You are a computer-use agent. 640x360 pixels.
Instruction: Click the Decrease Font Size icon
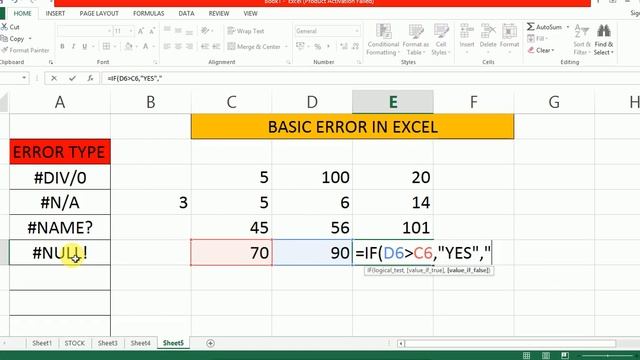pyautogui.click(x=152, y=31)
